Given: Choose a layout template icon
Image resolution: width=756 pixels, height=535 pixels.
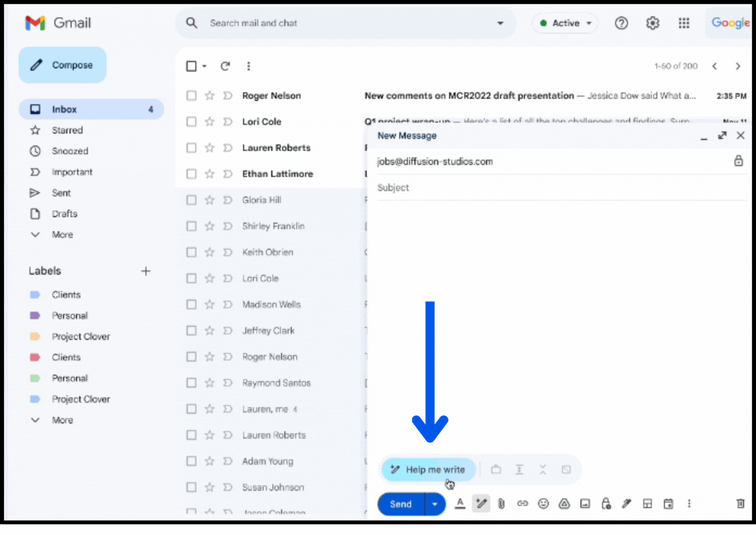Looking at the screenshot, I should pos(647,504).
